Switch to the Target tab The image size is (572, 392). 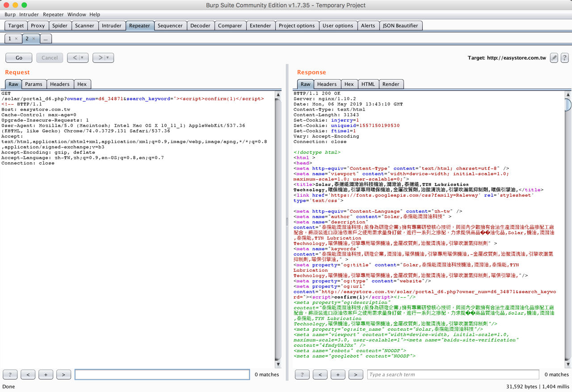coord(16,26)
